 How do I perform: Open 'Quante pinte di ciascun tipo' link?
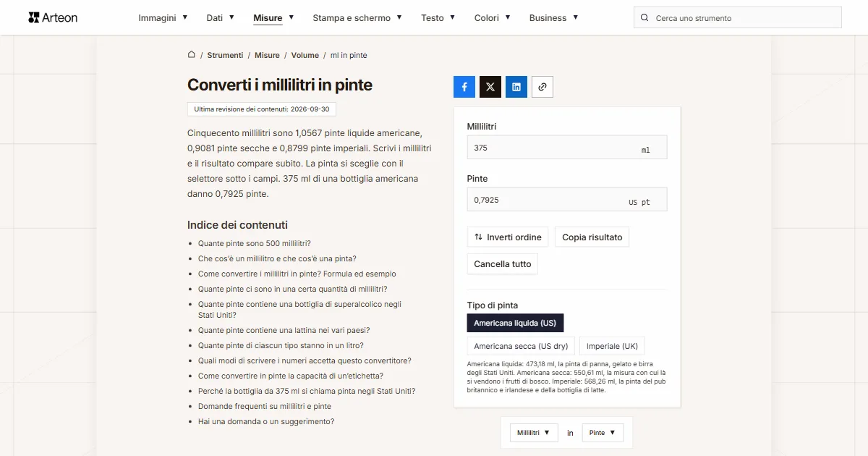pos(281,345)
